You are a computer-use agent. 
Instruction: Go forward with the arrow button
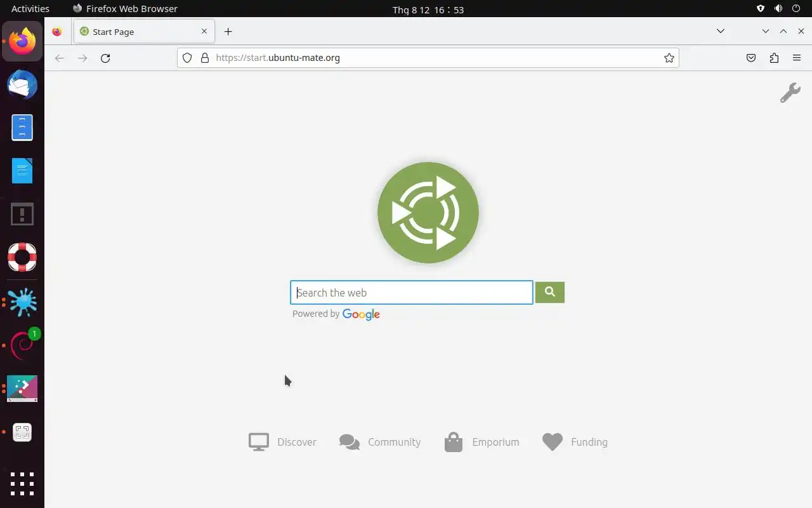tap(82, 58)
